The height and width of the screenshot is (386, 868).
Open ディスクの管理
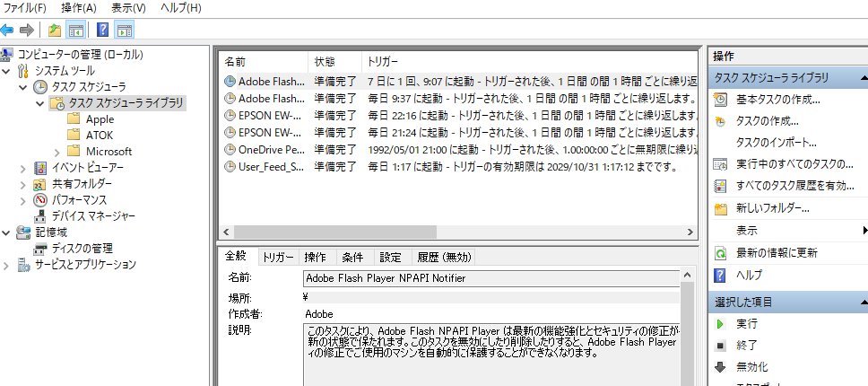[x=82, y=249]
